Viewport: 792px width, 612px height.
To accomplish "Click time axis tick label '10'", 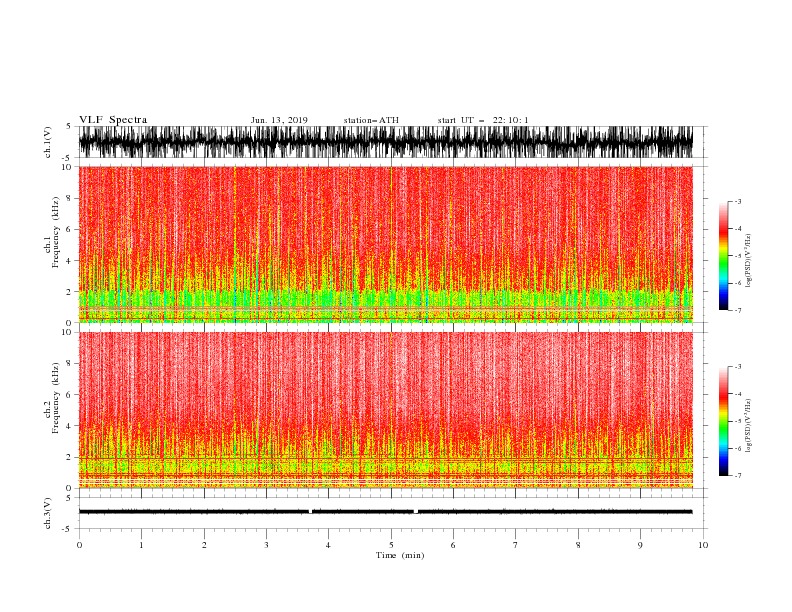I will (703, 545).
